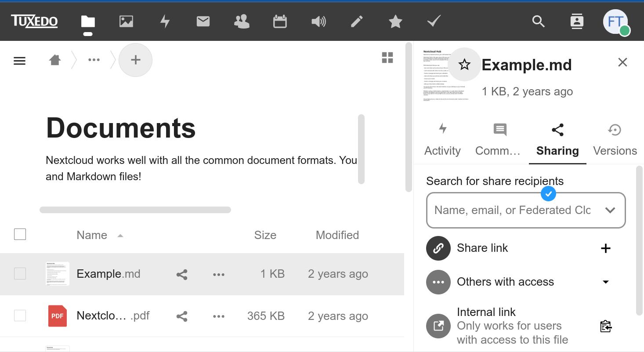Image resolution: width=644 pixels, height=352 pixels.
Task: Switch to the Versions tab
Action: [615, 140]
